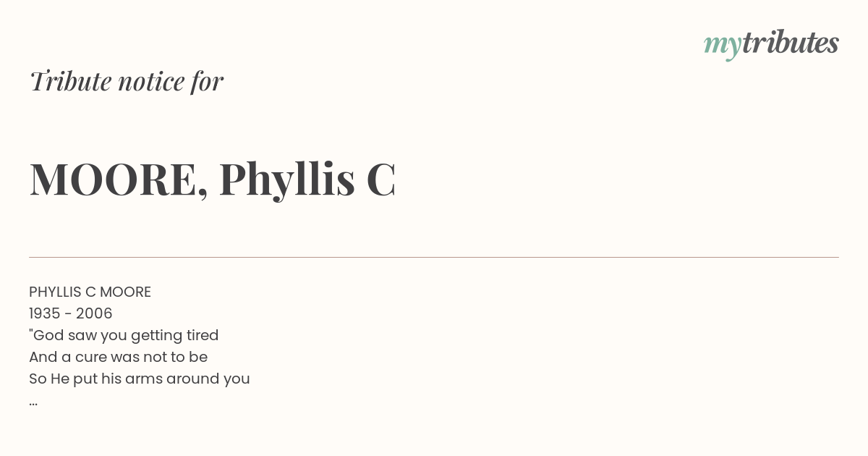Click the word "Tribute" in the heading
Viewport: 868px width, 456px height.
click(x=70, y=81)
